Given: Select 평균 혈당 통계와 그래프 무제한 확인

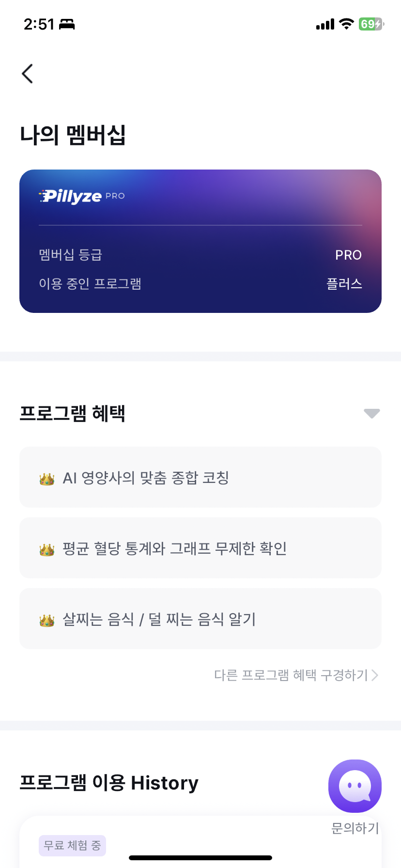Looking at the screenshot, I should (x=175, y=548).
